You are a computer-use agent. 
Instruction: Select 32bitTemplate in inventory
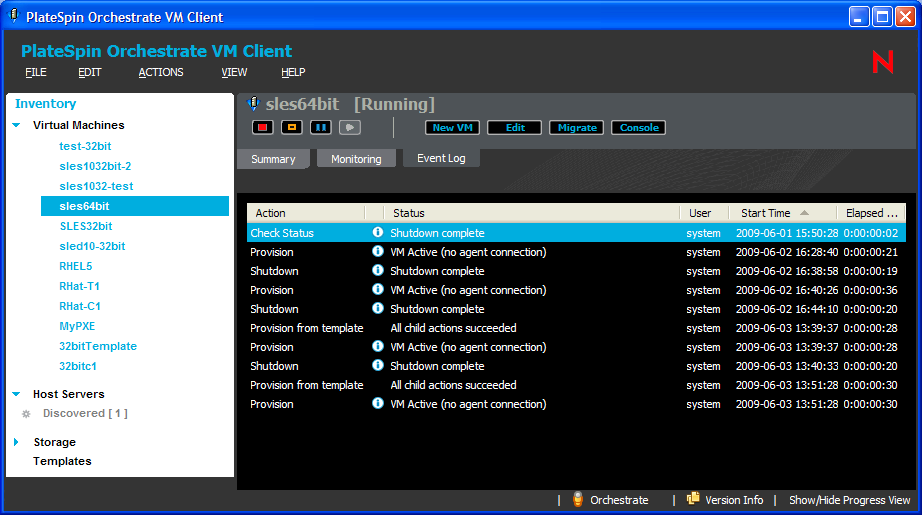click(x=98, y=346)
